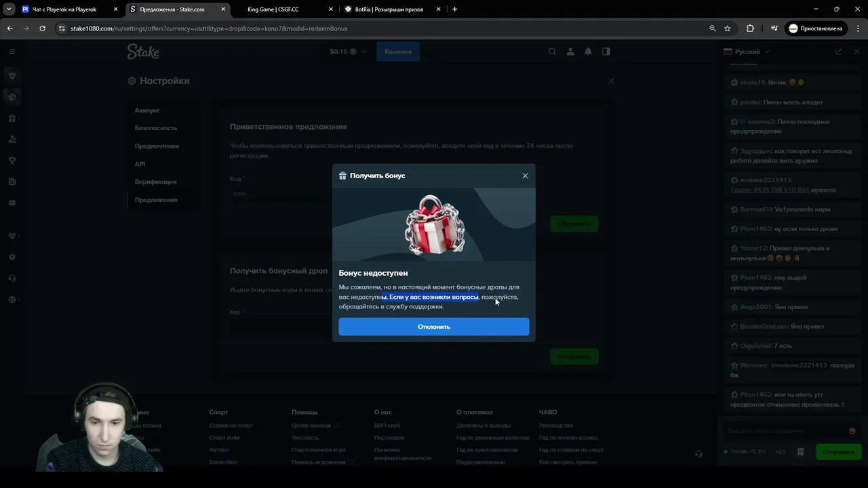This screenshot has width=868, height=488.
Task: Click the bonus drop code input field
Action: 414,327
